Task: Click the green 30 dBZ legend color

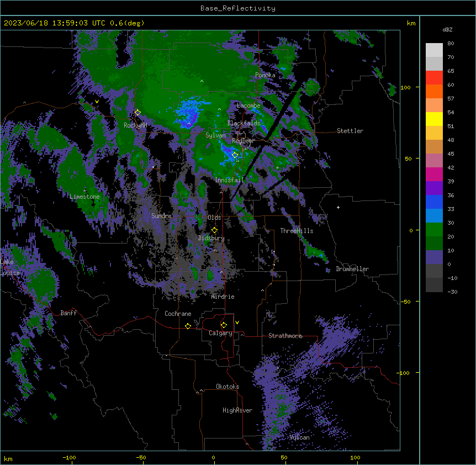Action: pos(434,230)
